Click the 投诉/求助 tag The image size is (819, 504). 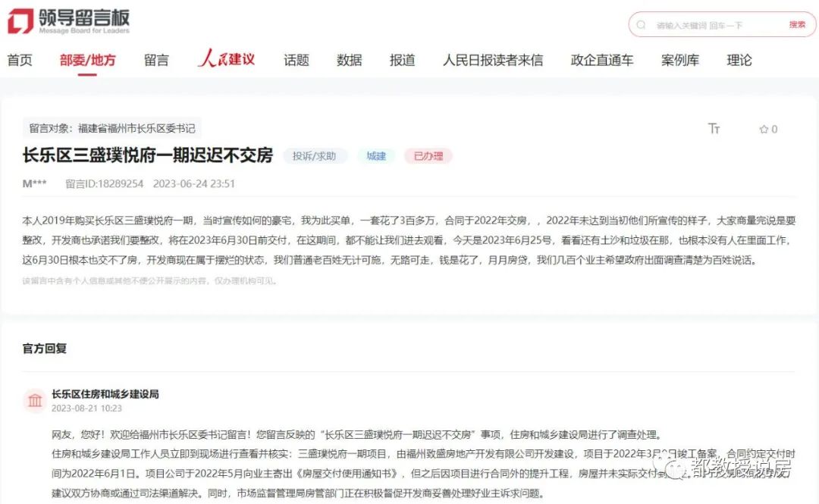314,155
